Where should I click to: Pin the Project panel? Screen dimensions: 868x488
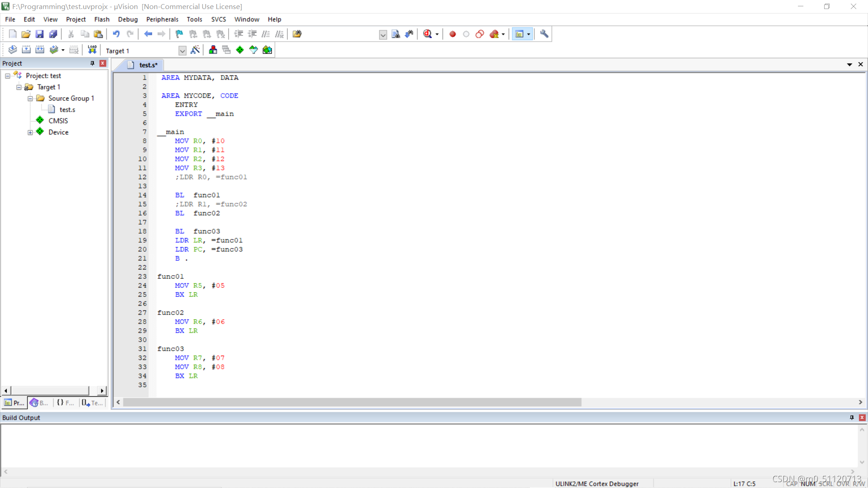coord(92,63)
